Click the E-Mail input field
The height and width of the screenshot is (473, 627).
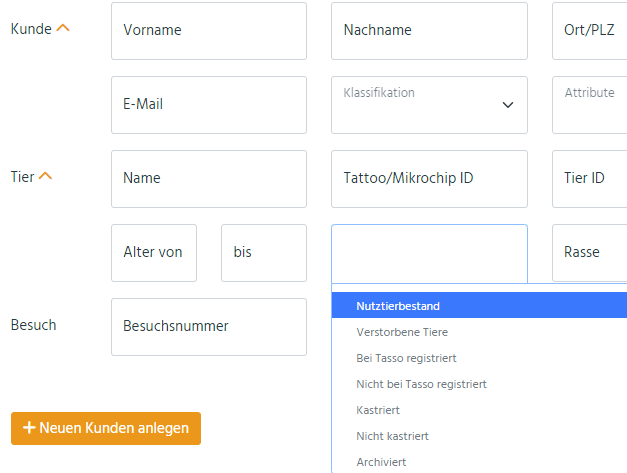point(209,105)
